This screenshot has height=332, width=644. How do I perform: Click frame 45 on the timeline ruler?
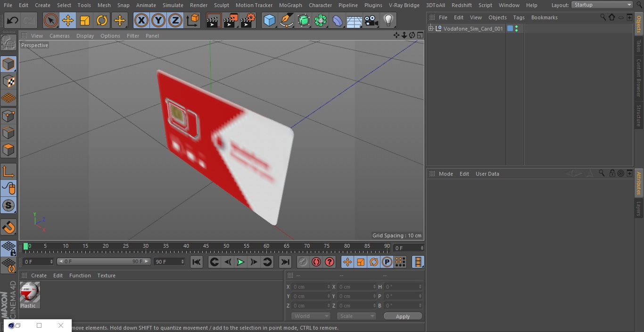[x=206, y=246]
